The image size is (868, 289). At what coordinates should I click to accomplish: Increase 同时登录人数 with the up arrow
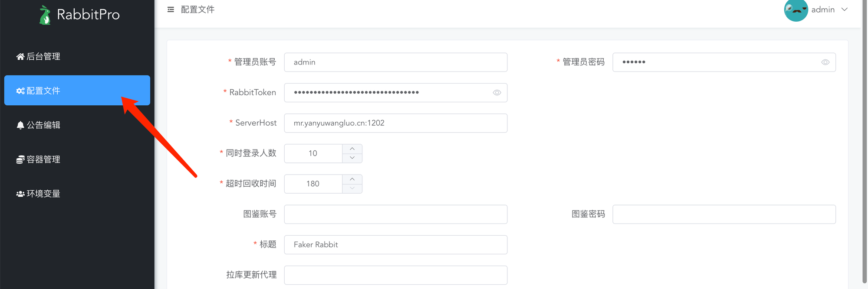click(x=352, y=148)
